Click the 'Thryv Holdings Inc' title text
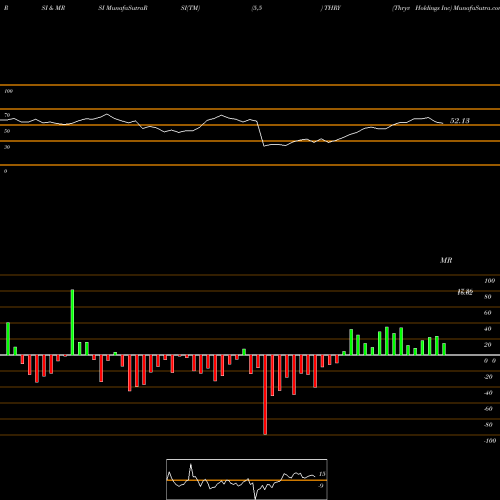This screenshot has height=500, width=500. pyautogui.click(x=422, y=8)
